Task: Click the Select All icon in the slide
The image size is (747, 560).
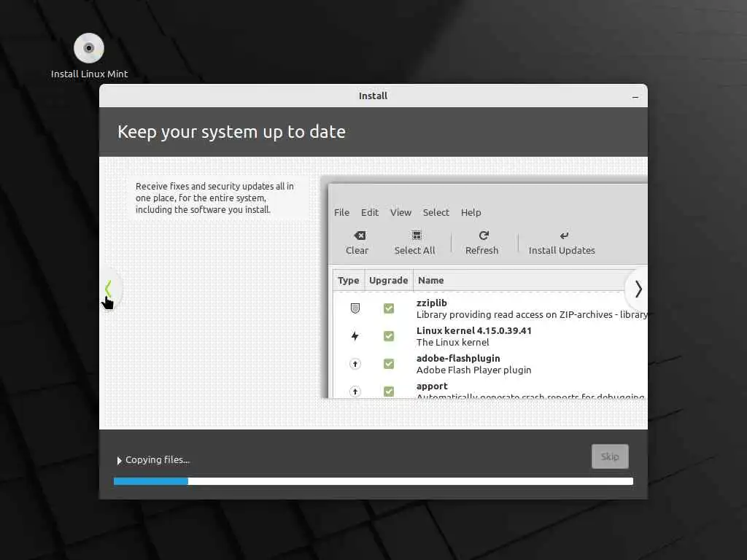Action: pyautogui.click(x=417, y=236)
